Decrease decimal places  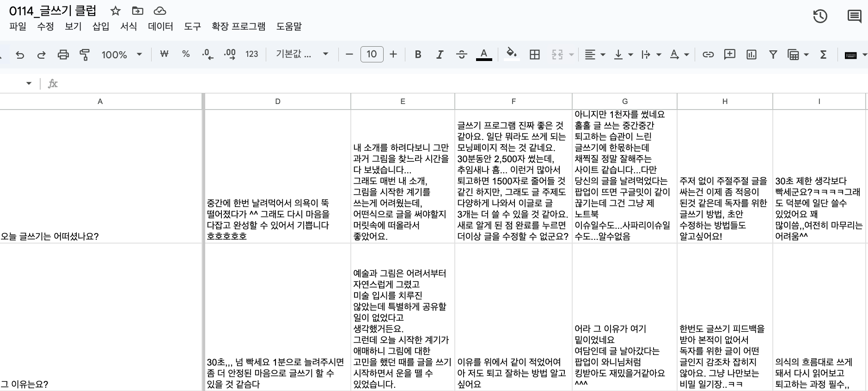click(208, 55)
